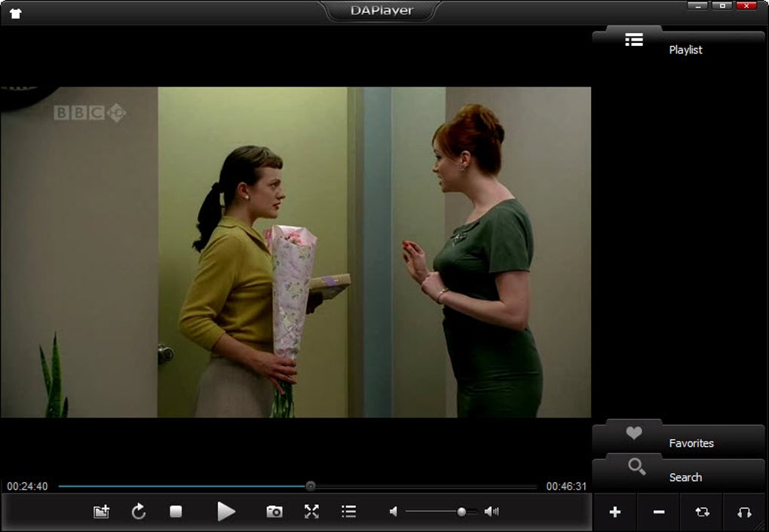Image resolution: width=769 pixels, height=532 pixels.
Task: Expand the Search panel
Action: tap(679, 473)
